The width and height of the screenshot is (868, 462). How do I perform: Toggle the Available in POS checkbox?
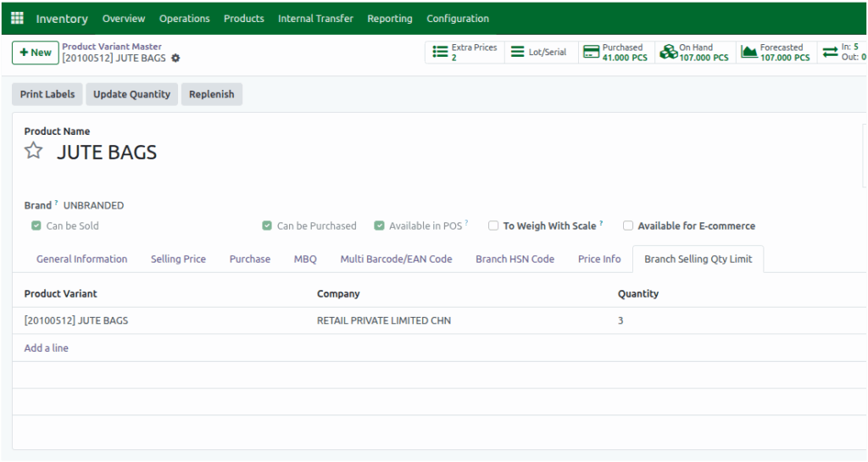click(x=379, y=225)
